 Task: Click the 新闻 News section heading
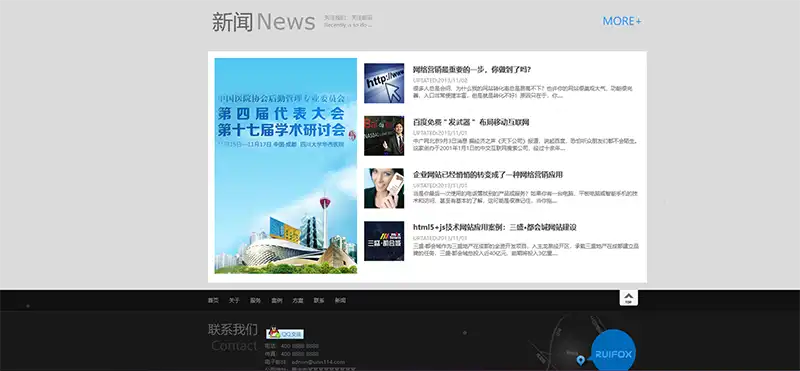[263, 22]
